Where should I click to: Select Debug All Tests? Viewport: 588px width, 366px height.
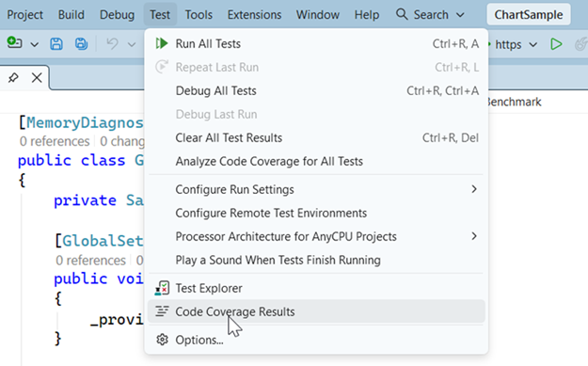316,90
